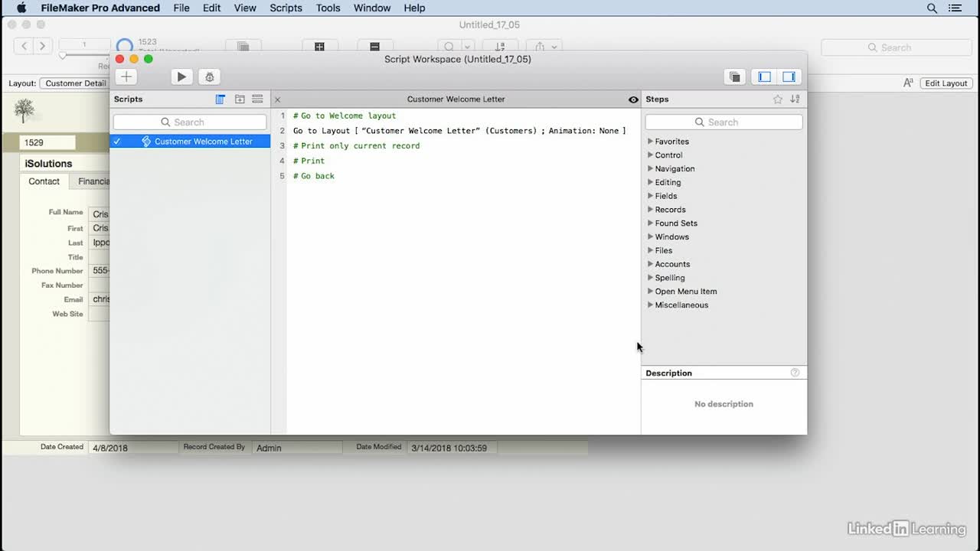980x551 pixels.
Task: Select comment Print only current record
Action: (x=356, y=145)
